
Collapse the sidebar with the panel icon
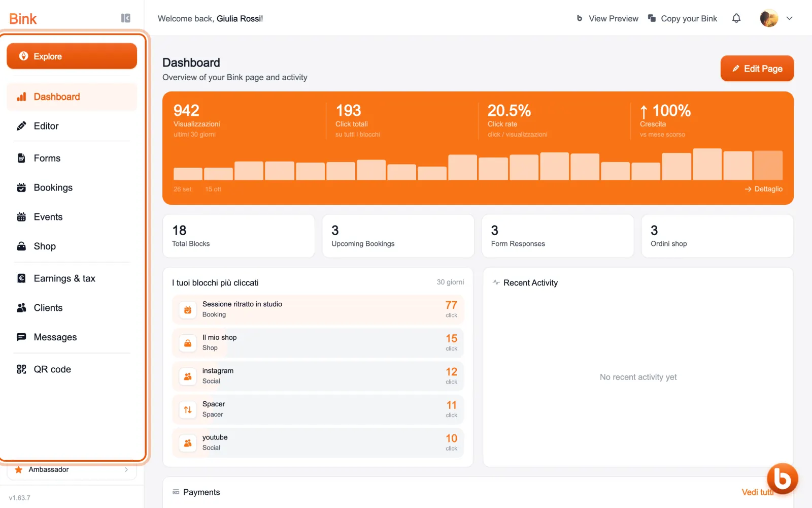126,18
